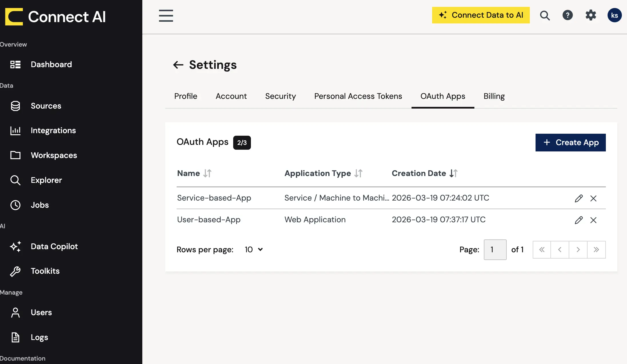
Task: Open the settings gear icon
Action: [591, 15]
